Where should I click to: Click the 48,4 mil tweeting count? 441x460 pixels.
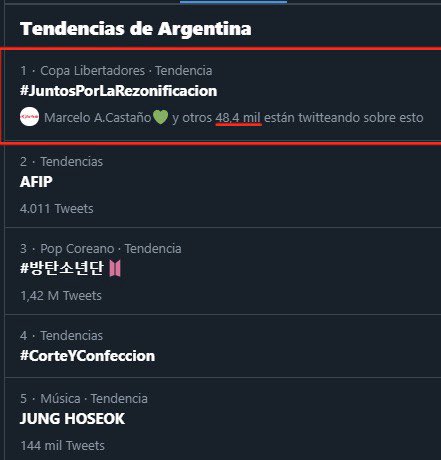[x=238, y=118]
